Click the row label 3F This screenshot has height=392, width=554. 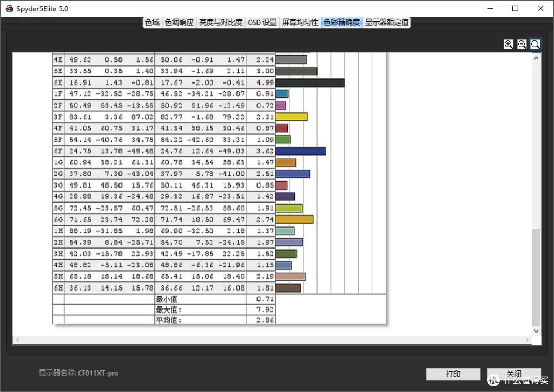click(58, 117)
